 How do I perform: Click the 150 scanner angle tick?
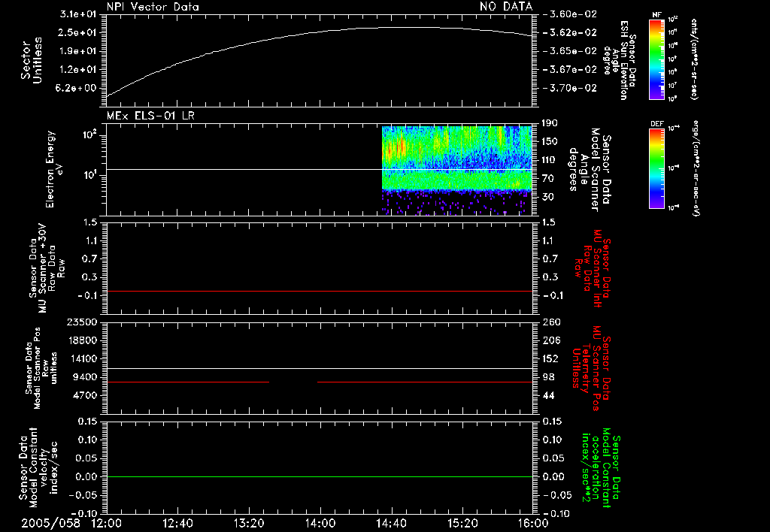(x=550, y=142)
